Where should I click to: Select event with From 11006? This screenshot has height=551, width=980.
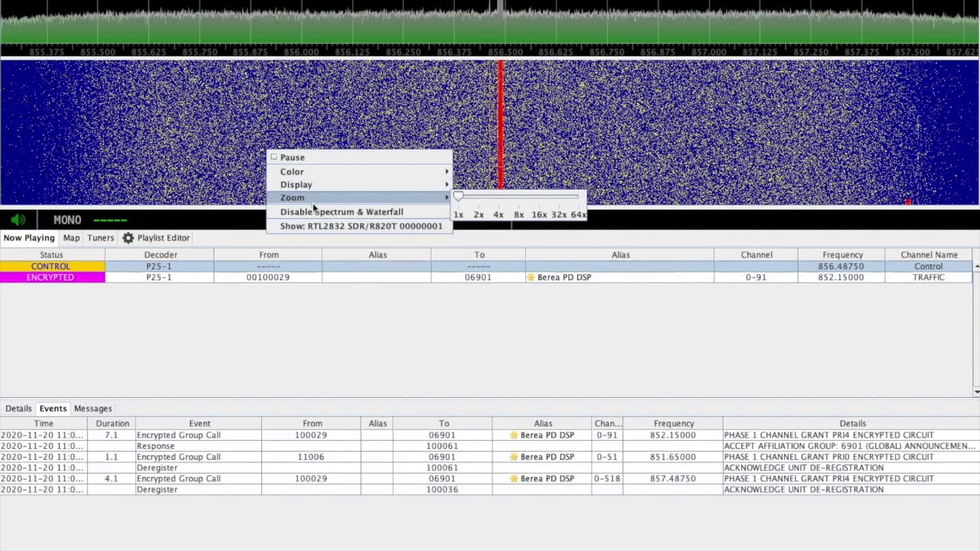coord(490,457)
